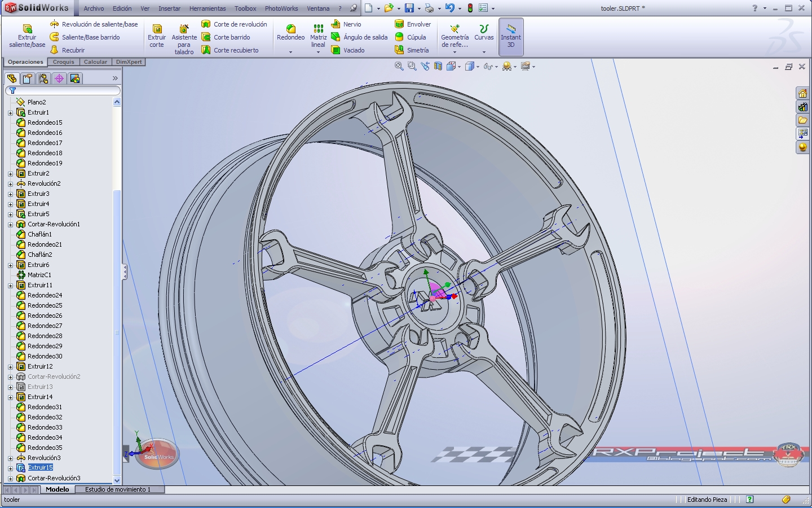
Task: Apply the Redondeo fillet tool
Action: coord(290,32)
